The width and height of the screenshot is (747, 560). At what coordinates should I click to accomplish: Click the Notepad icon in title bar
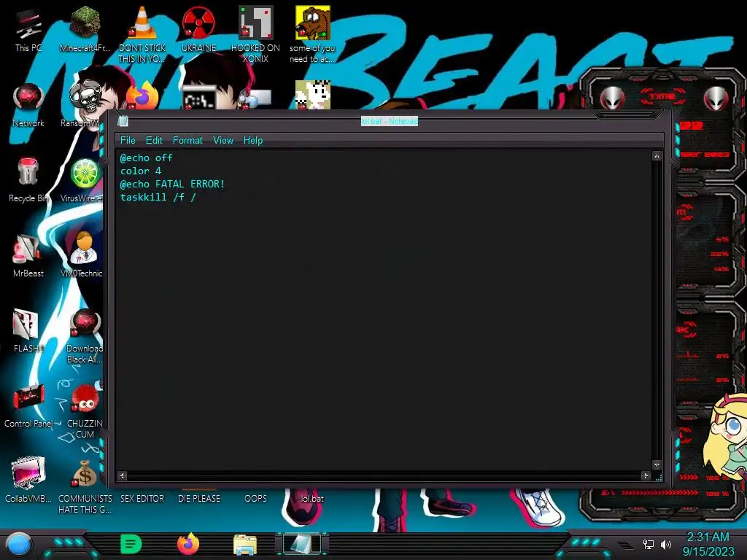click(123, 121)
